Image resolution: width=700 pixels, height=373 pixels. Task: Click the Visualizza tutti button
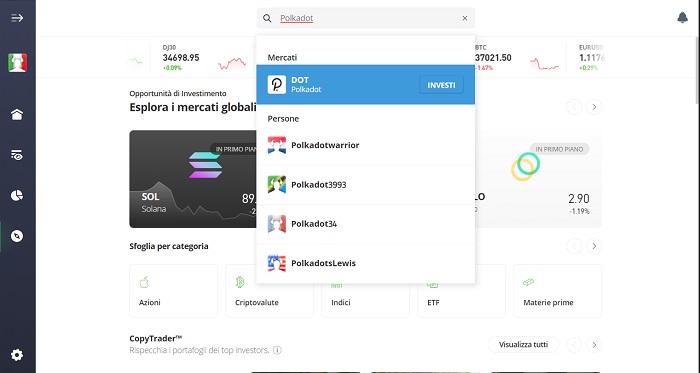coord(523,344)
